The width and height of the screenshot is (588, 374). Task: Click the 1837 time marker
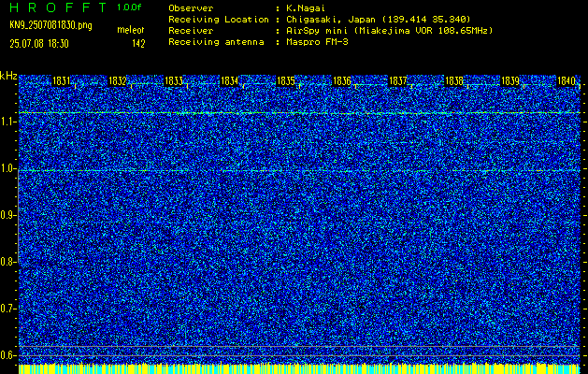click(398, 80)
